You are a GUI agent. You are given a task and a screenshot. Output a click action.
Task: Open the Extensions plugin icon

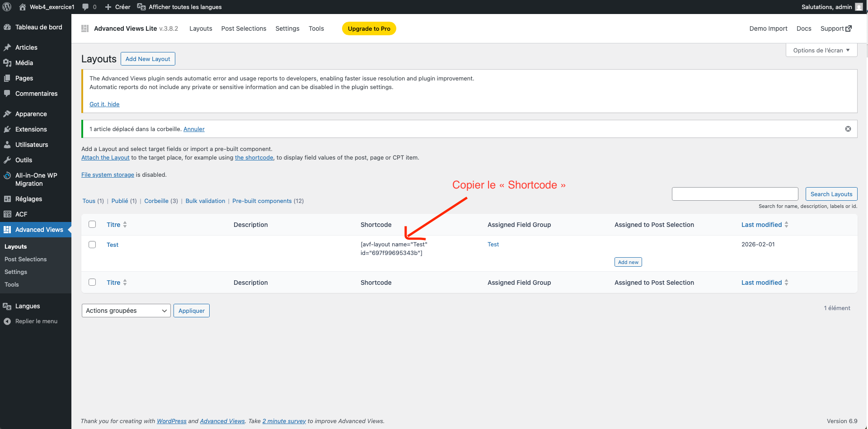coord(7,129)
